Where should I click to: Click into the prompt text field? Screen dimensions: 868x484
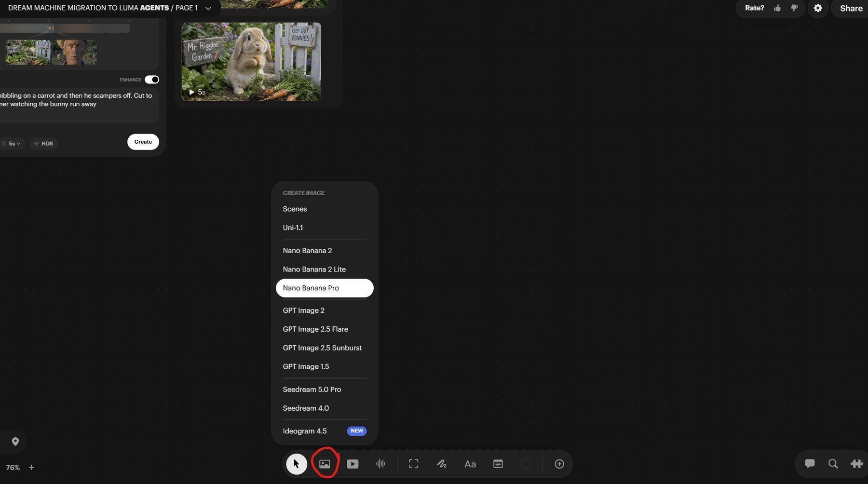(79, 105)
